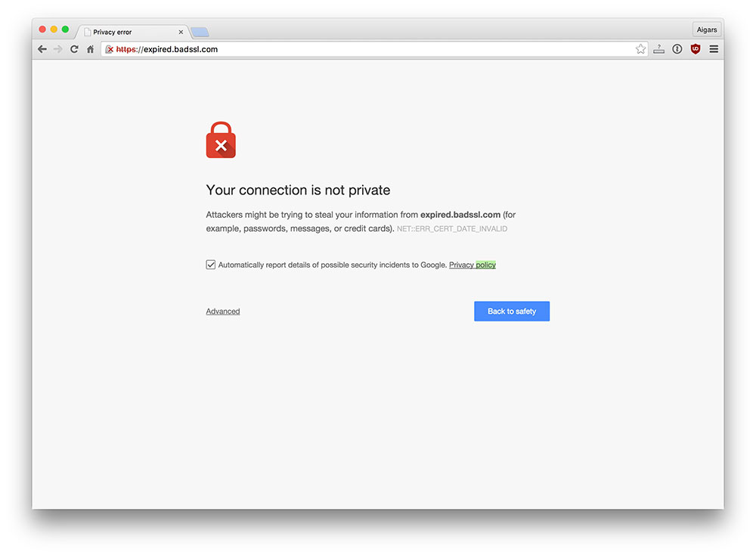Open the 1Password extension icon

click(677, 48)
